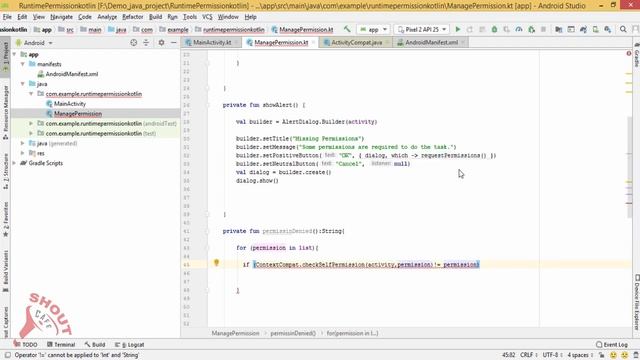Open the Favorites sidebar tab
The height and width of the screenshot is (360, 640).
coord(5,219)
